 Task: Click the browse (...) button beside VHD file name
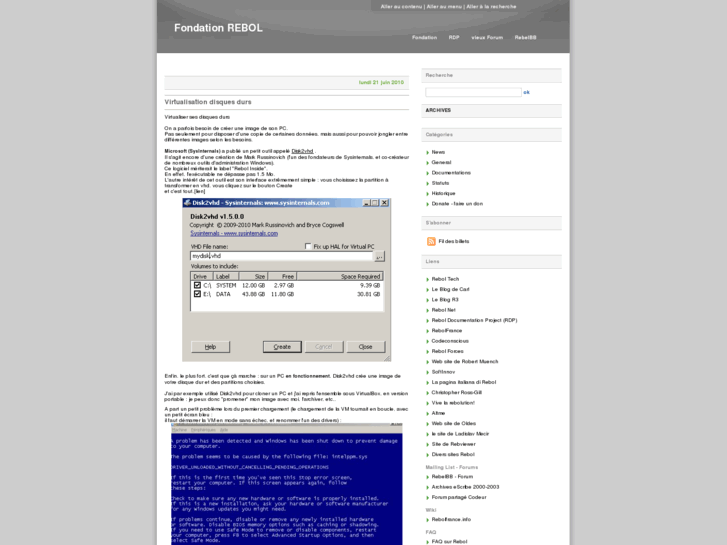(380, 256)
